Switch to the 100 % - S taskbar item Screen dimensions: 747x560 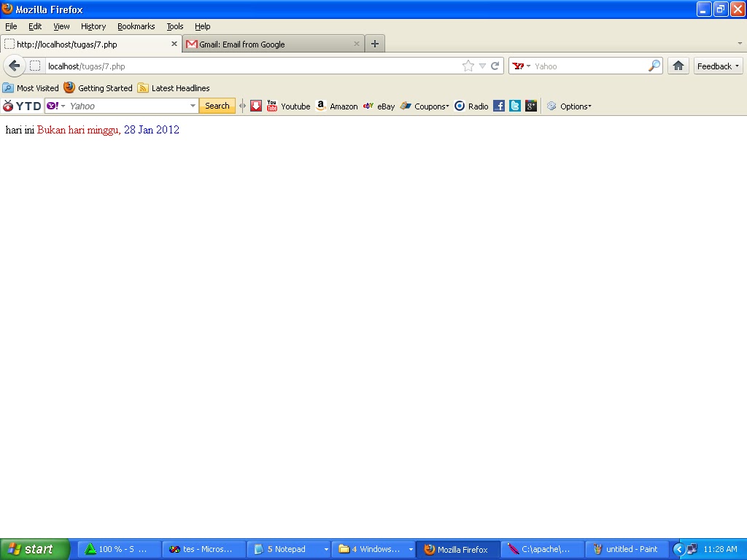[119, 550]
